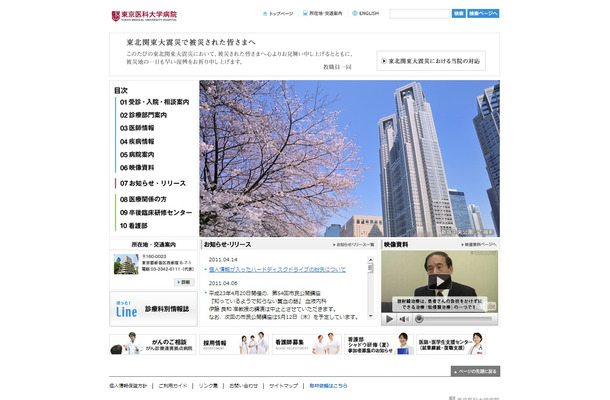The image size is (610, 400).
Task: Select 07 お知らせ・リリース menu item
Action: click(152, 183)
